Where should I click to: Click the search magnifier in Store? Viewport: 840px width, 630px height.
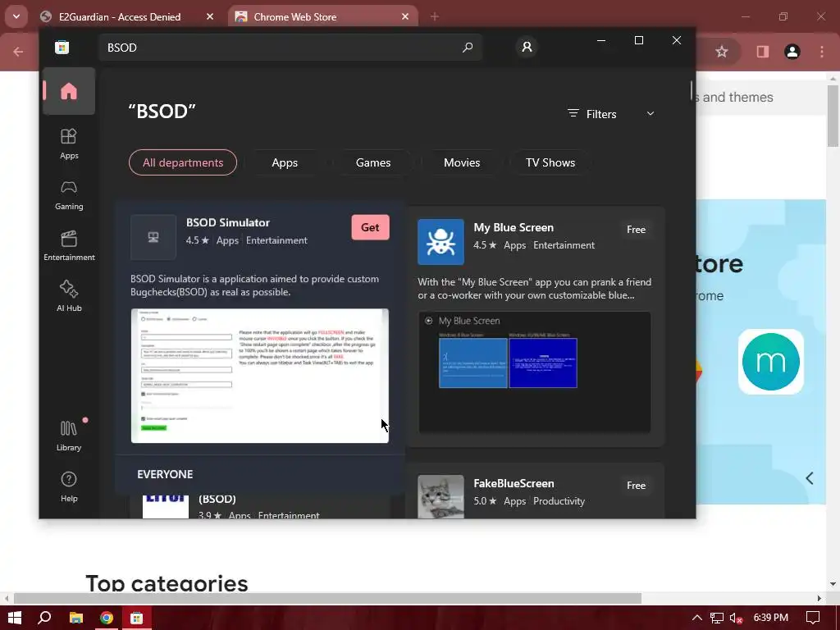[468, 47]
